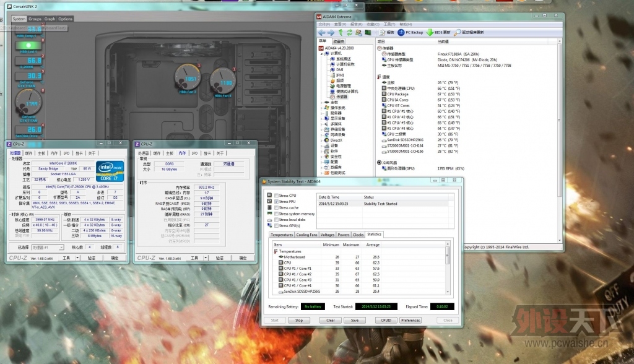Open the 文件(F) menu in AIDA64

324,24
